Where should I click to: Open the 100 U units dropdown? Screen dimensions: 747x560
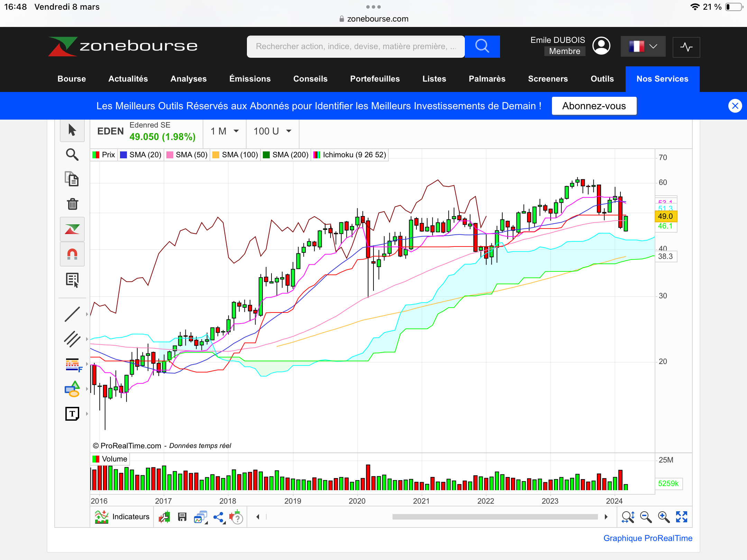pyautogui.click(x=272, y=131)
